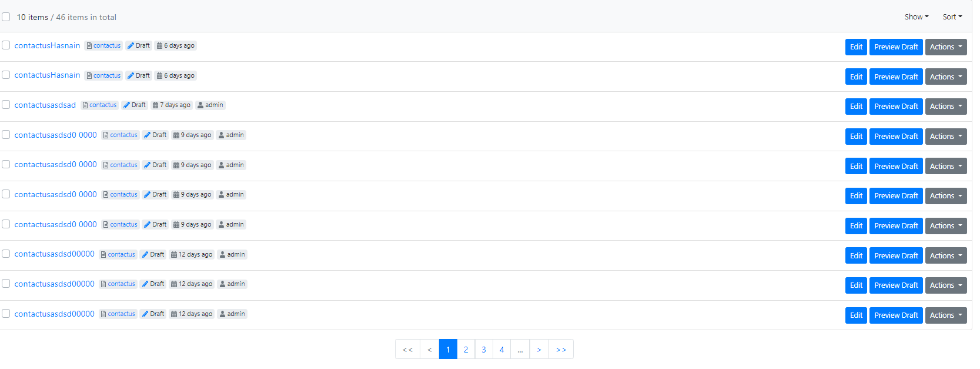The height and width of the screenshot is (369, 980).
Task: Click the '6 days ago' badge in the second contactusHasnain row
Action: point(176,76)
